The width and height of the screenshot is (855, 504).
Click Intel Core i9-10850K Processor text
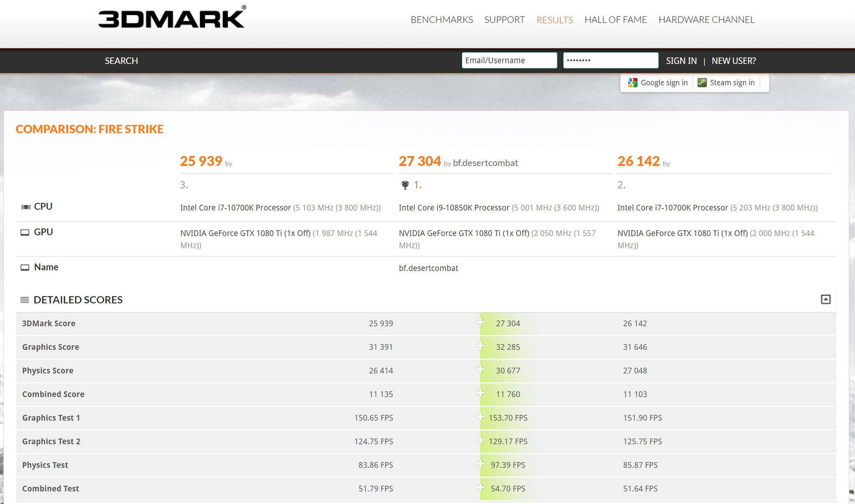click(454, 208)
